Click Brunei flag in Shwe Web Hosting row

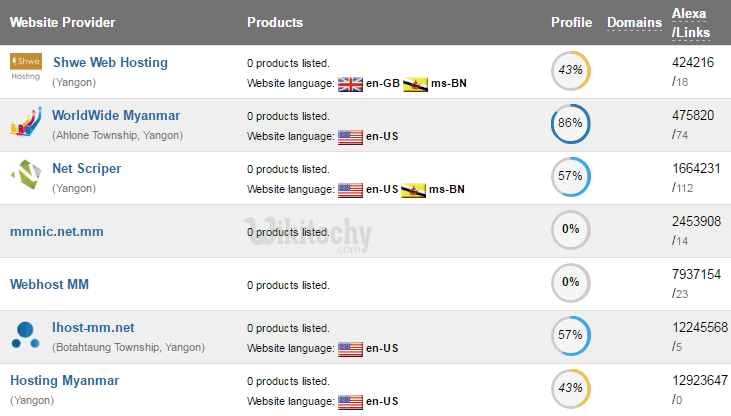(415, 83)
